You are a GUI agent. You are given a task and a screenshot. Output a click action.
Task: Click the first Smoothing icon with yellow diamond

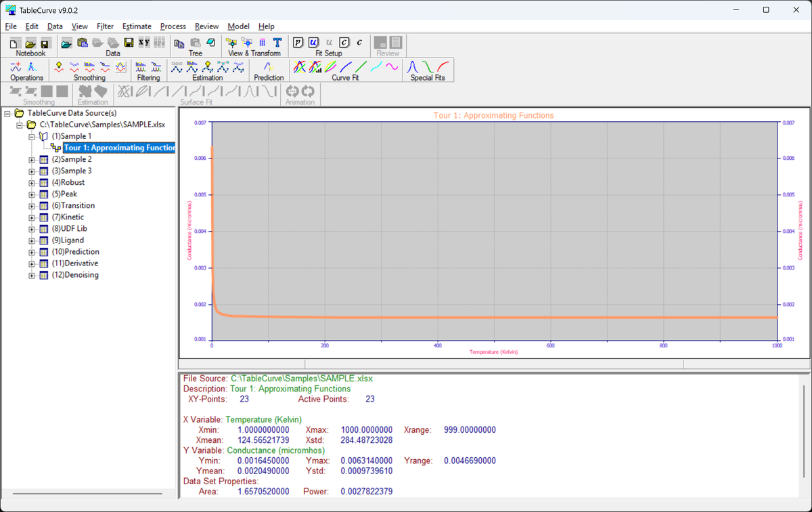click(x=60, y=67)
